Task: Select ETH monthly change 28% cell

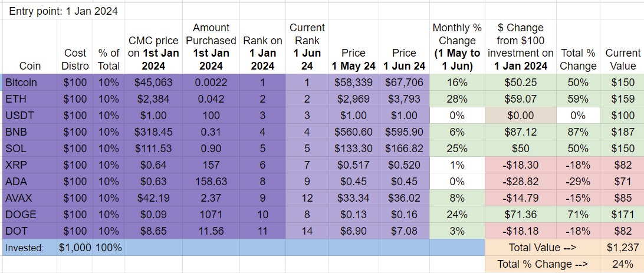Action: 457,99
